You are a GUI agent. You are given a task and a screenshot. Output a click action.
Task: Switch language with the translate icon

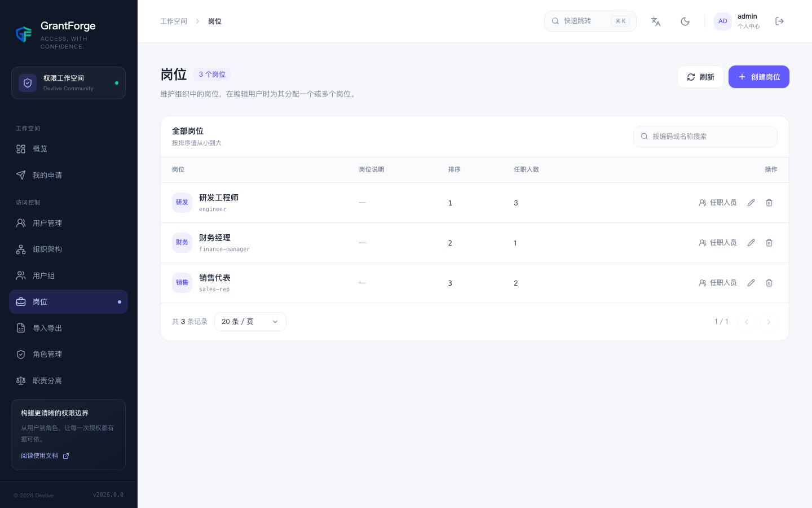tap(656, 21)
